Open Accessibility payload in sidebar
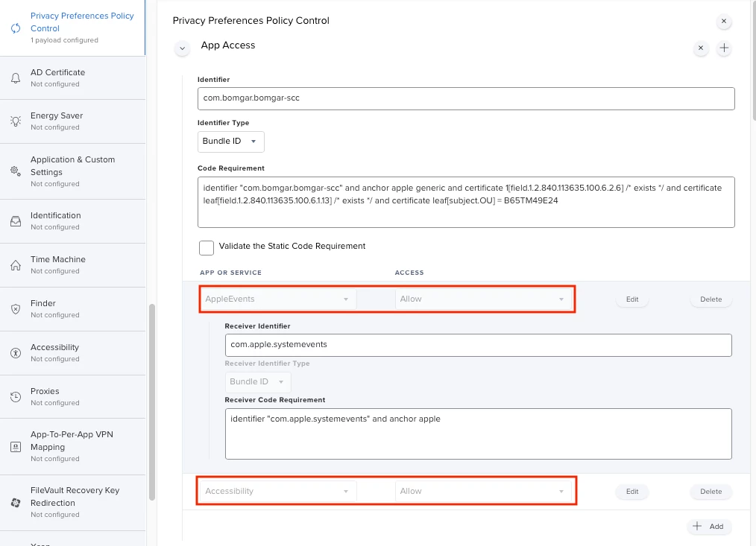Image resolution: width=756 pixels, height=546 pixels. [x=73, y=353]
